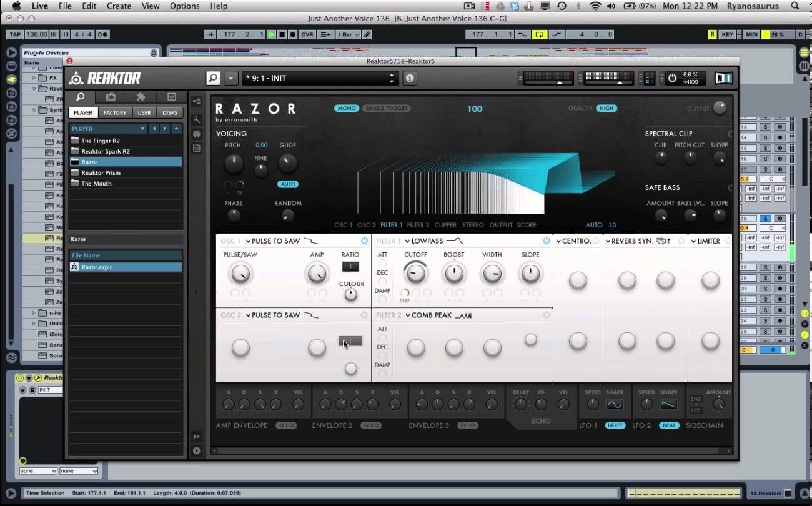Click the snapshot list sidebar icon
Image resolution: width=812 pixels, height=506 pixels.
click(197, 148)
